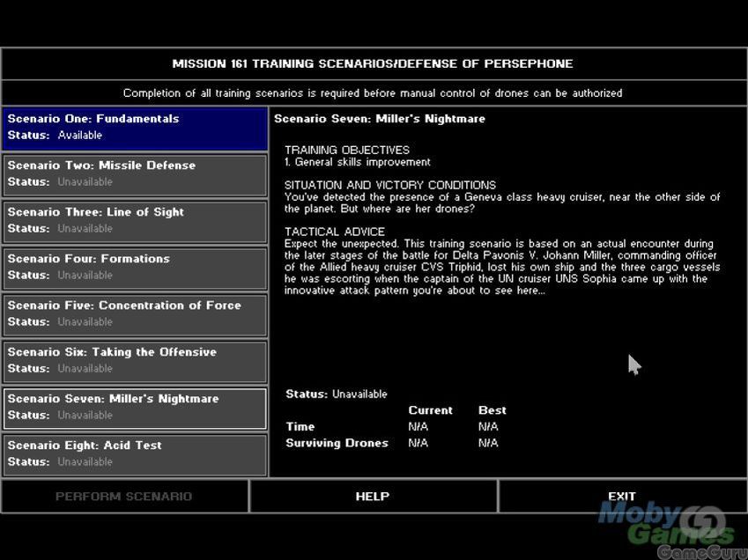Click the Surviving Drones row label
Screen dimensions: 748x560
click(337, 443)
